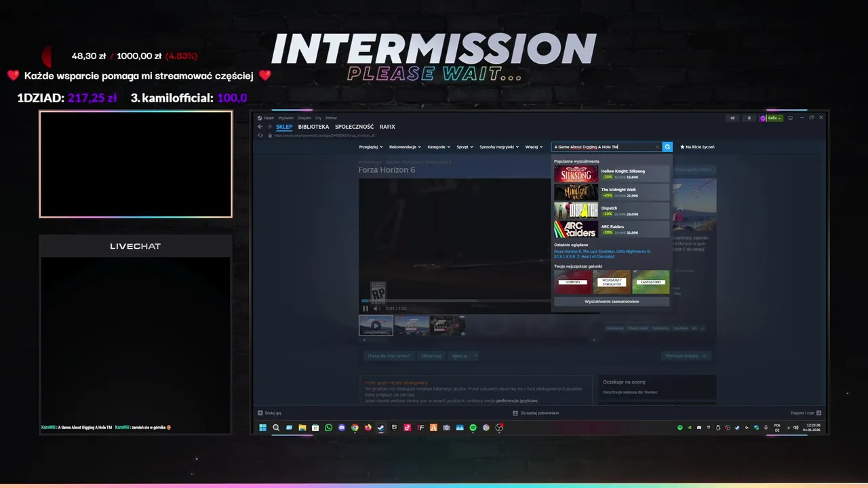
Task: Pause the Forza Horizon 6 trailer
Action: (366, 308)
